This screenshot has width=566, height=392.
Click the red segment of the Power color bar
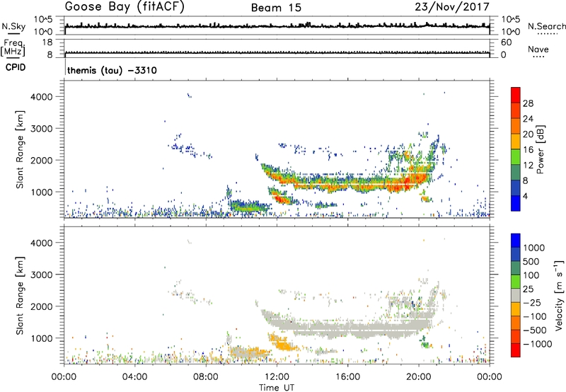coord(516,96)
